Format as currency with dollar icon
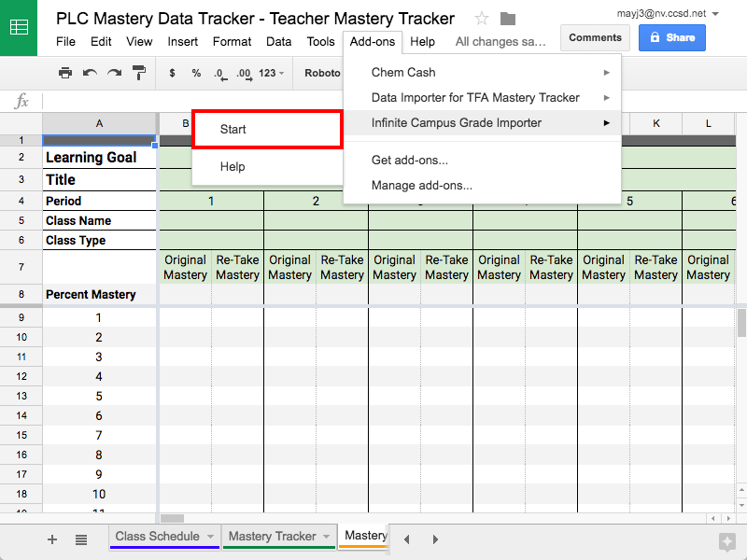747x560 pixels. [172, 73]
